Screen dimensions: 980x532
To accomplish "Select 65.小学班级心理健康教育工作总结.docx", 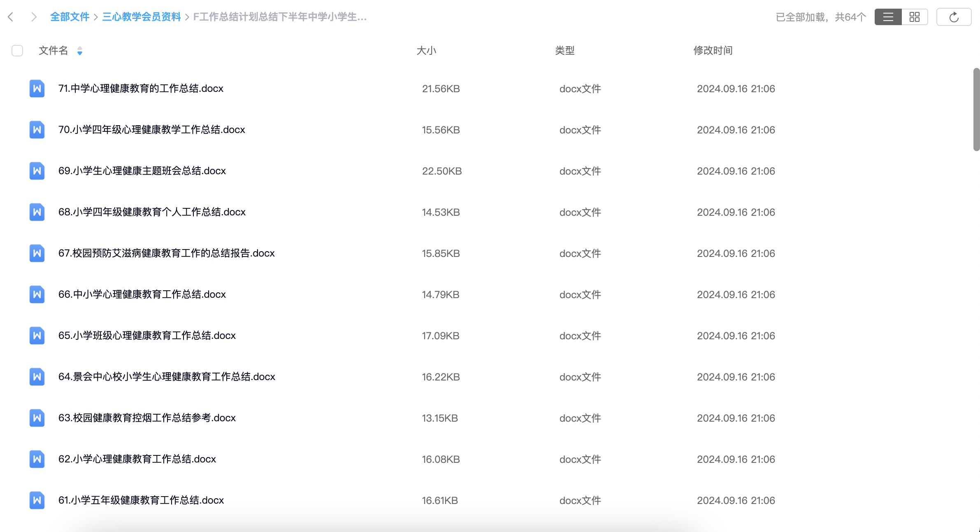I will pos(147,336).
